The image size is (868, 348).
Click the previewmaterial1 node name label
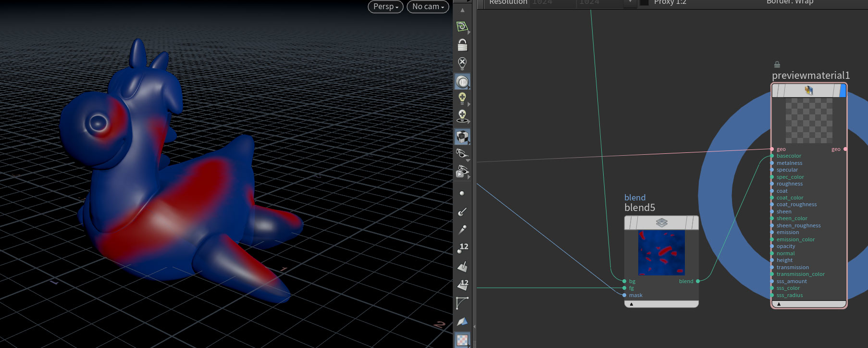point(811,75)
